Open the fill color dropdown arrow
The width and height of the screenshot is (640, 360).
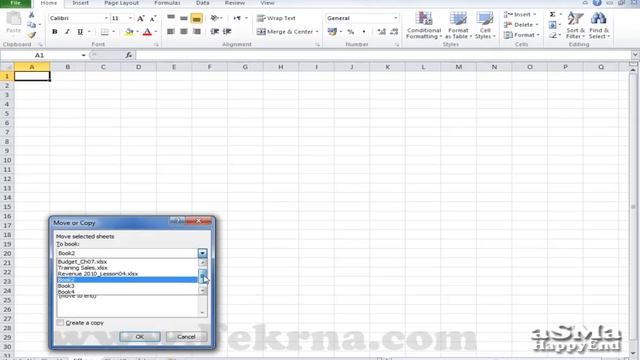137,32
